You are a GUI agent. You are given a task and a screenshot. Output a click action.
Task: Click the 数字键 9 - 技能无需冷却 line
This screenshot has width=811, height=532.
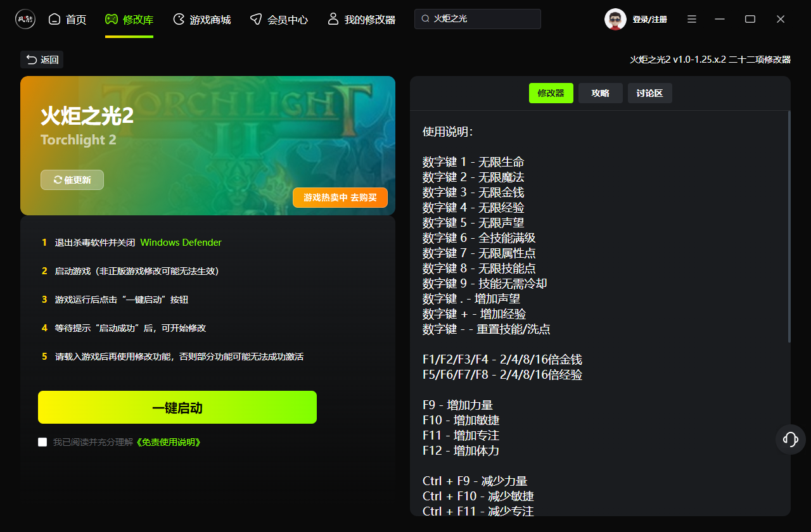click(485, 284)
